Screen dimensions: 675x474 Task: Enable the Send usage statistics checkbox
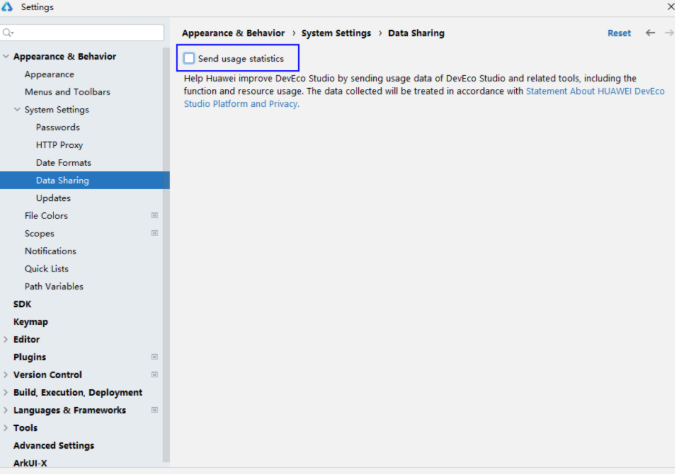(x=189, y=58)
